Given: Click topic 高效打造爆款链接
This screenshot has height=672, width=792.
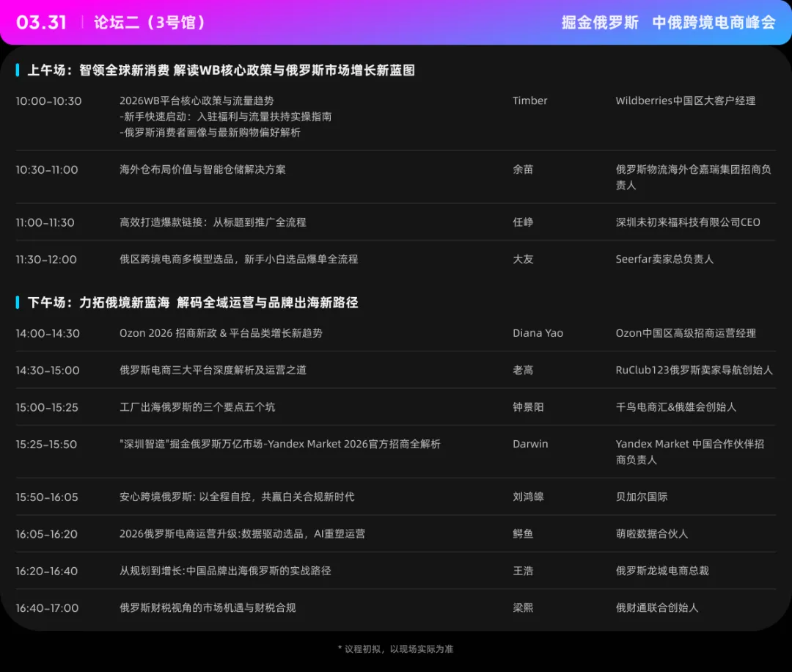Looking at the screenshot, I should (213, 222).
